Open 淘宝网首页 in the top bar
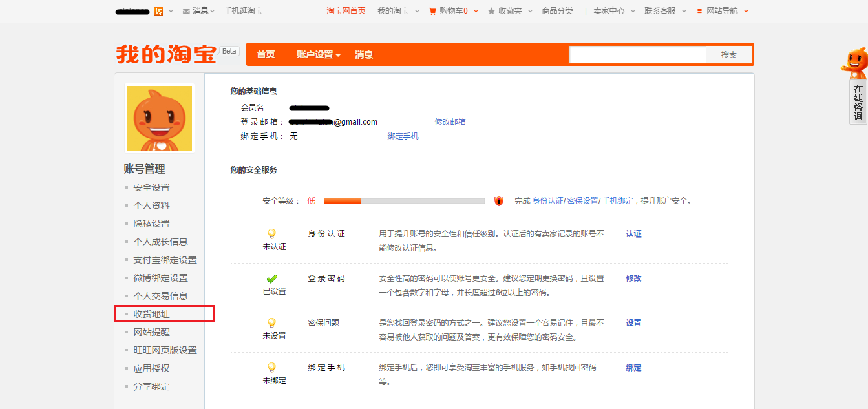 click(346, 11)
